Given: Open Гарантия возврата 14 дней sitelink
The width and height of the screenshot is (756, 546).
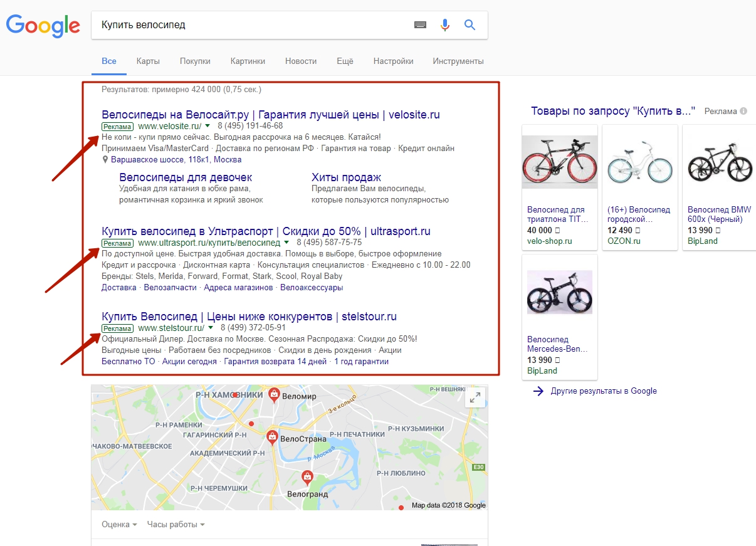Looking at the screenshot, I should click(275, 362).
